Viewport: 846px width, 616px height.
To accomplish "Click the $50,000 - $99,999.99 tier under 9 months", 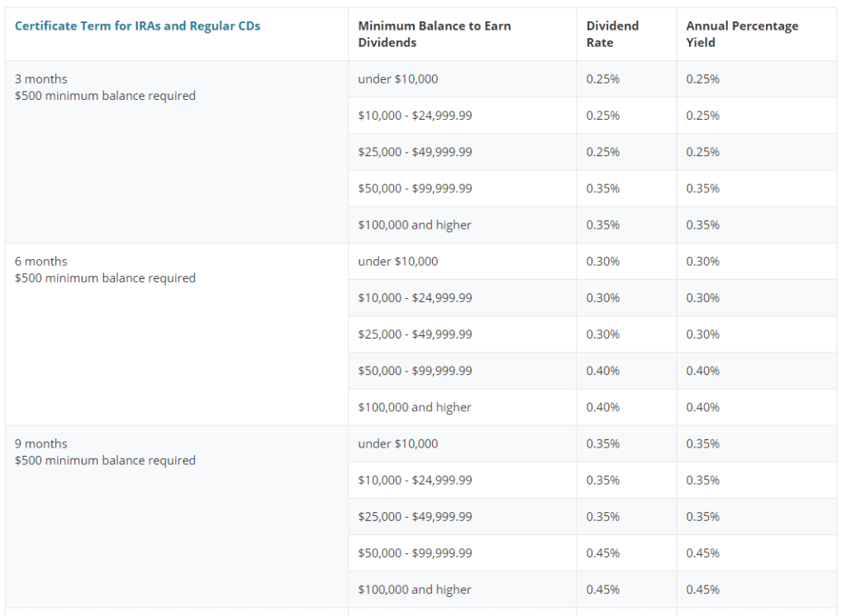I will (415, 552).
